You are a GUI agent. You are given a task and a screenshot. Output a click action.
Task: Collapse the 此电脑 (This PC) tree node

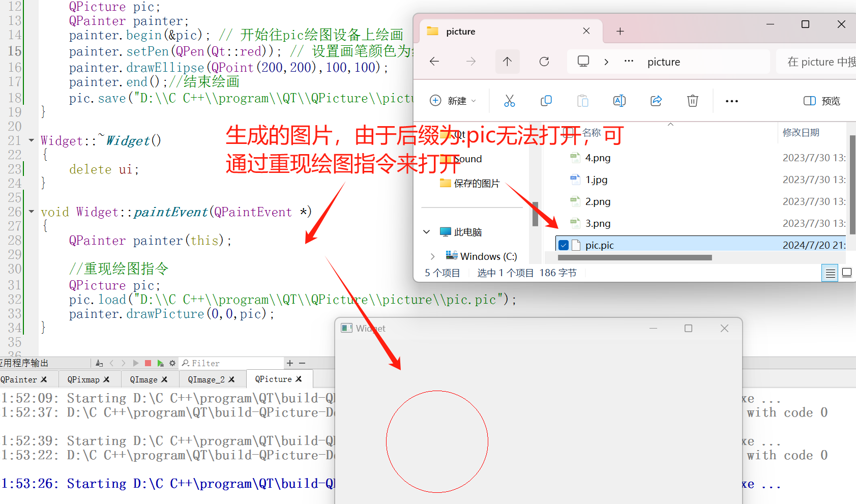[x=426, y=232]
